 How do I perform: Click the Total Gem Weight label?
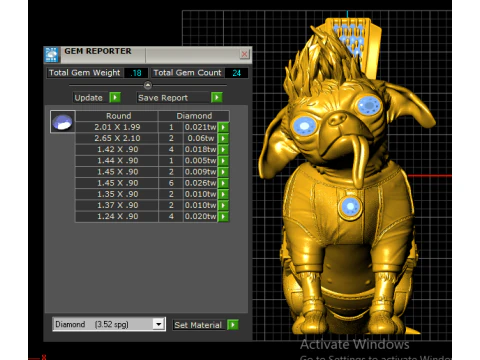(x=85, y=73)
